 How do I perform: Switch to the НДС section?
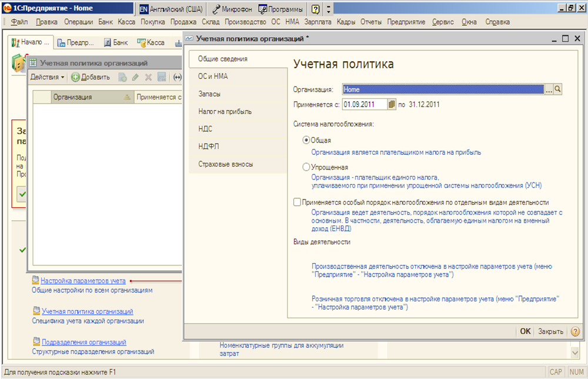[x=238, y=129]
